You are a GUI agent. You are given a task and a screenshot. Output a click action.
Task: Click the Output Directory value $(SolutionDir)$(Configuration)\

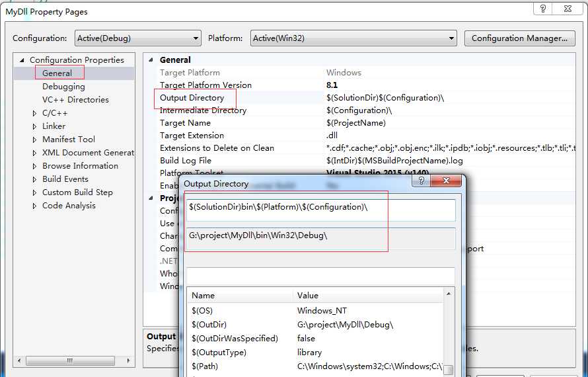(x=385, y=98)
